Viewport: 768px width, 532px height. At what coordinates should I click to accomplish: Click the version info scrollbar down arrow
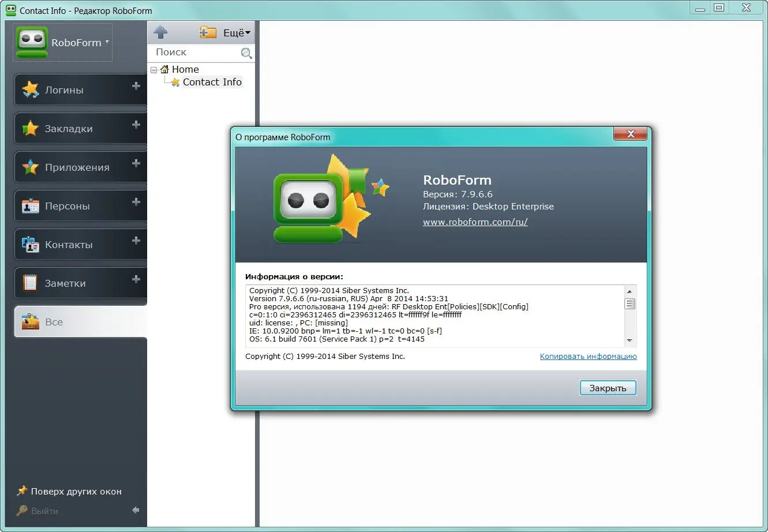coord(630,340)
